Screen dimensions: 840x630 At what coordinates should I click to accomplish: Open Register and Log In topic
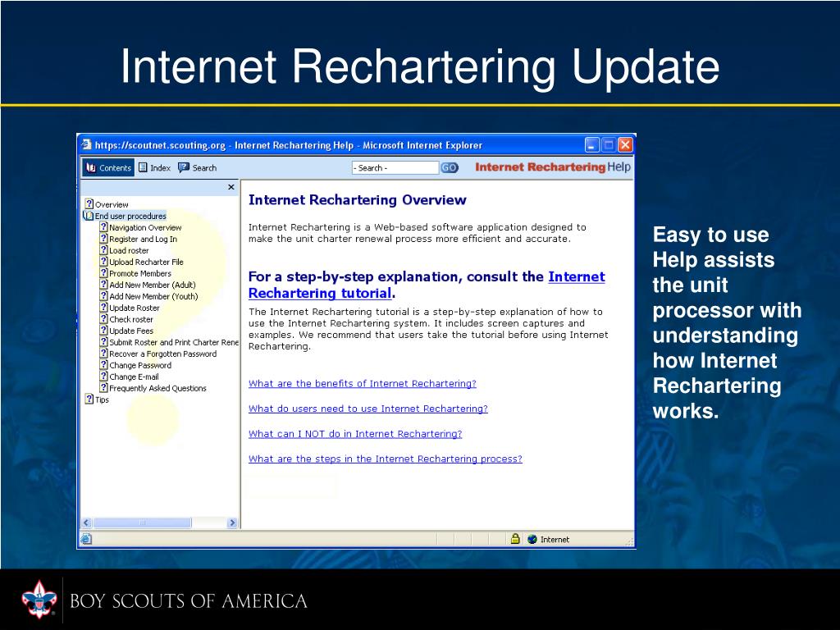pos(143,239)
